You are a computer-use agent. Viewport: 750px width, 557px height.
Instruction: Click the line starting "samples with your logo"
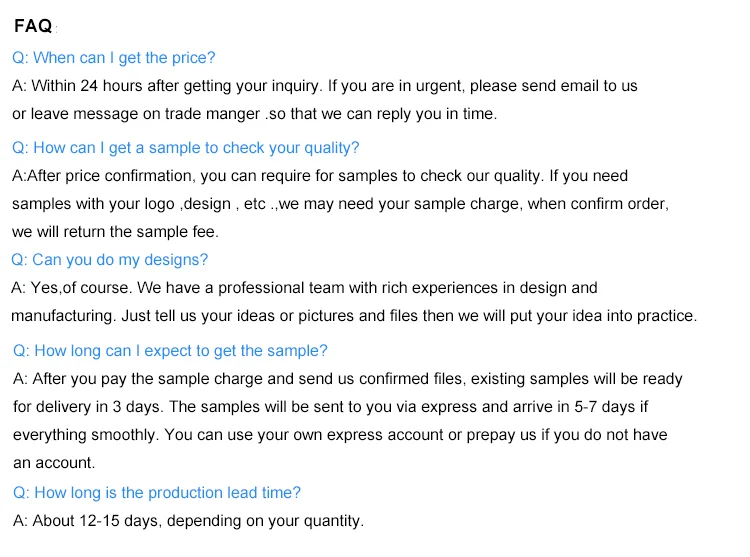340,203
